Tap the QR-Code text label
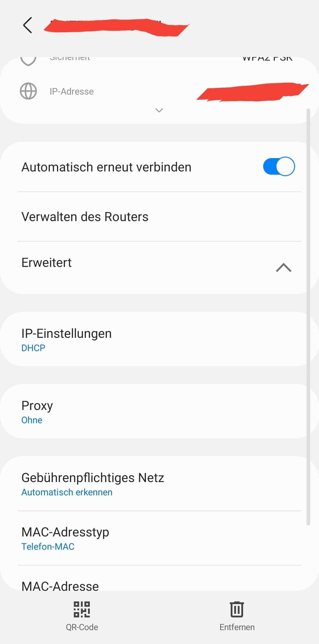 [x=82, y=627]
